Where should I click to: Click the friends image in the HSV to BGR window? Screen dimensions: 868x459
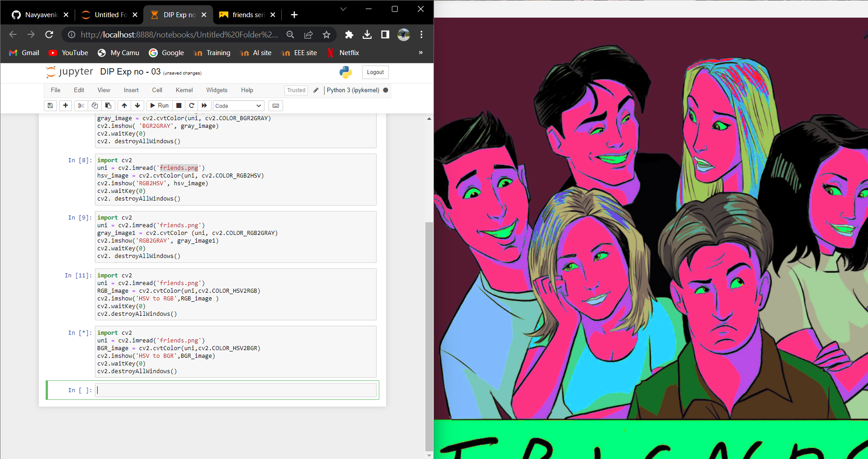click(651, 238)
